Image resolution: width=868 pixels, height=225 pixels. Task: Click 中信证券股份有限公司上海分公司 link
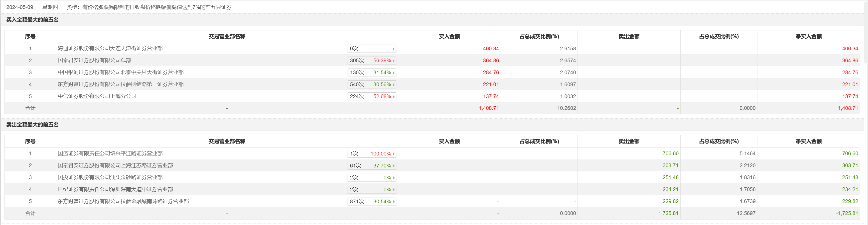coord(97,96)
